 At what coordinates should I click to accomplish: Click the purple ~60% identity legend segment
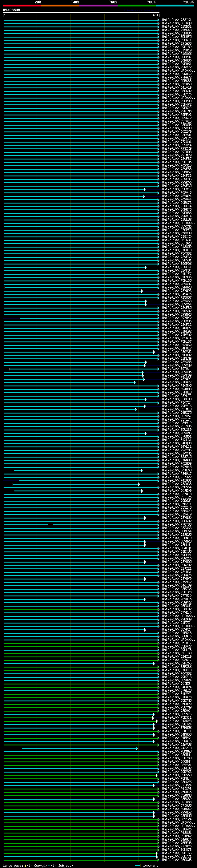pos(99,6)
